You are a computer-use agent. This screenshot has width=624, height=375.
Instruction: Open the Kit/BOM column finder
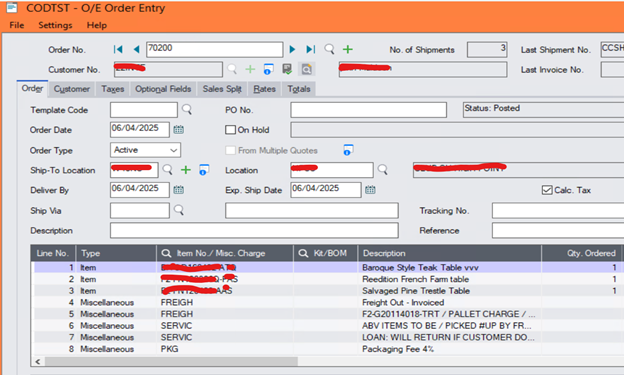[x=303, y=253]
